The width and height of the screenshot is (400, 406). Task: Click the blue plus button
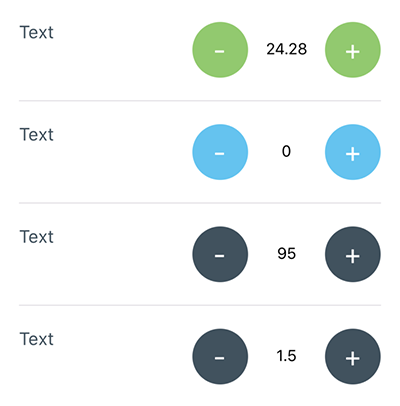point(353,152)
